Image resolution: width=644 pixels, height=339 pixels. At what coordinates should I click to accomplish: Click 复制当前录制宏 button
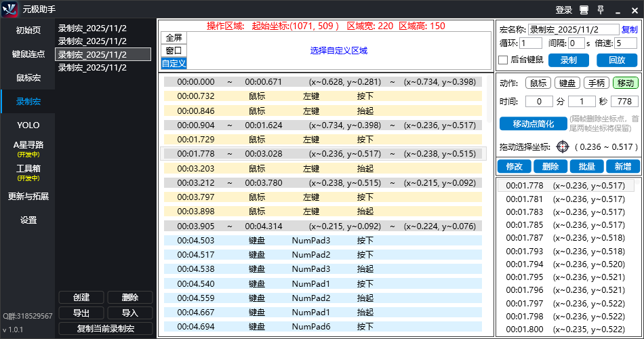[x=106, y=328]
